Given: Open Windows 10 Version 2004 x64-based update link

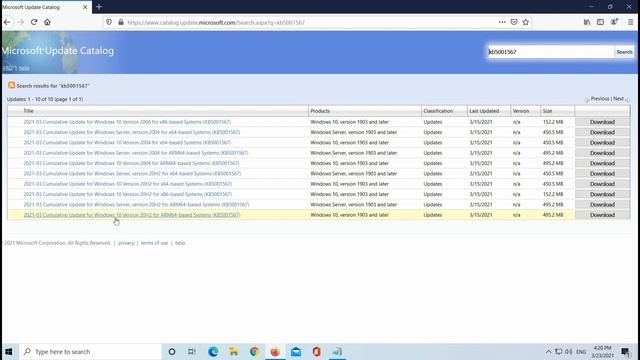Looking at the screenshot, I should pyautogui.click(x=127, y=142).
